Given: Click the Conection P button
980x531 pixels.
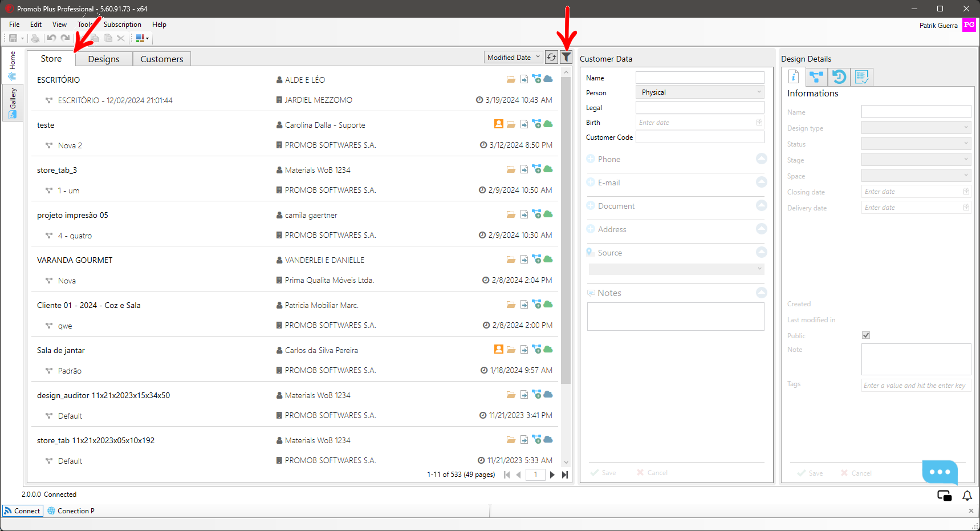Looking at the screenshot, I should (x=71, y=510).
